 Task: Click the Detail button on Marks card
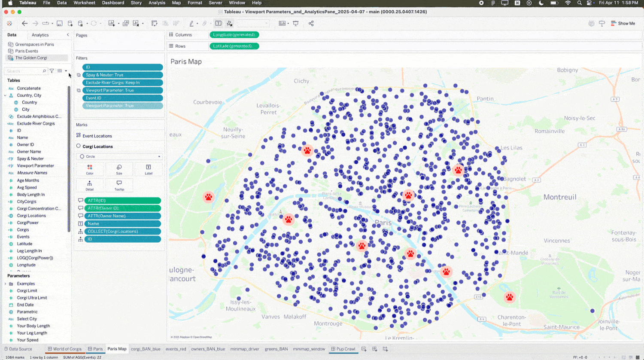coord(89,185)
